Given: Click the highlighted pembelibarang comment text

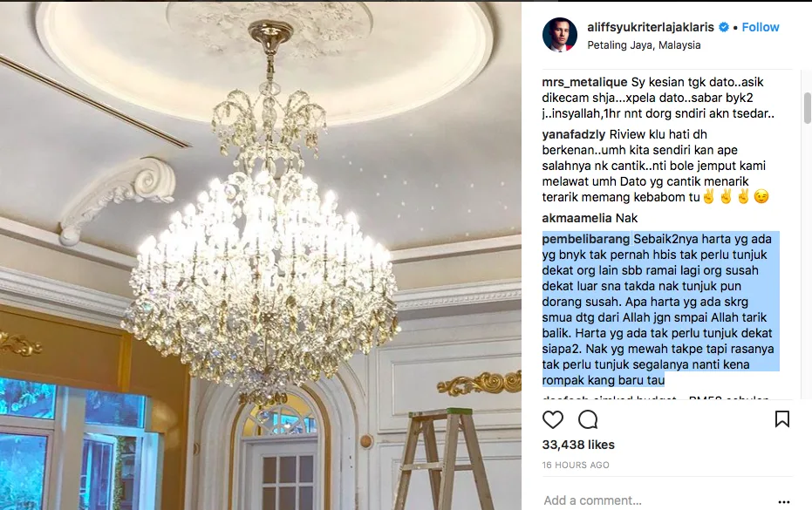Looking at the screenshot, I should (x=661, y=309).
